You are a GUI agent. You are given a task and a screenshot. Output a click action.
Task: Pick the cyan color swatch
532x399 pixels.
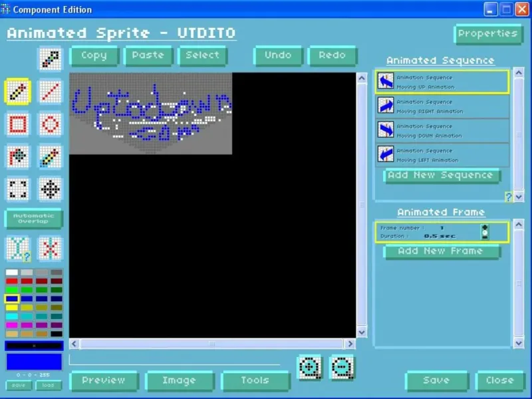[11, 317]
